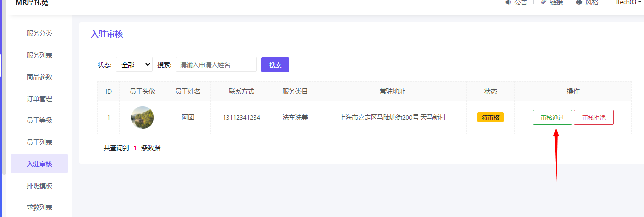
Task: Click the 服务类目 column header
Action: click(295, 92)
